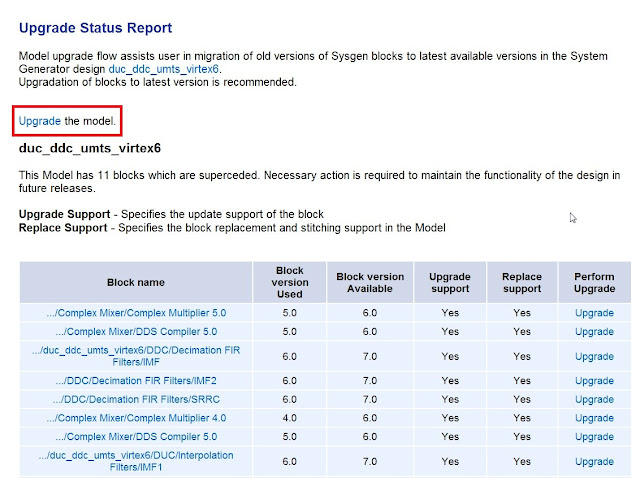Open the Complex Mixer/Complex Multiplier 5.0 block link
The height and width of the screenshot is (478, 640).
pos(136,313)
